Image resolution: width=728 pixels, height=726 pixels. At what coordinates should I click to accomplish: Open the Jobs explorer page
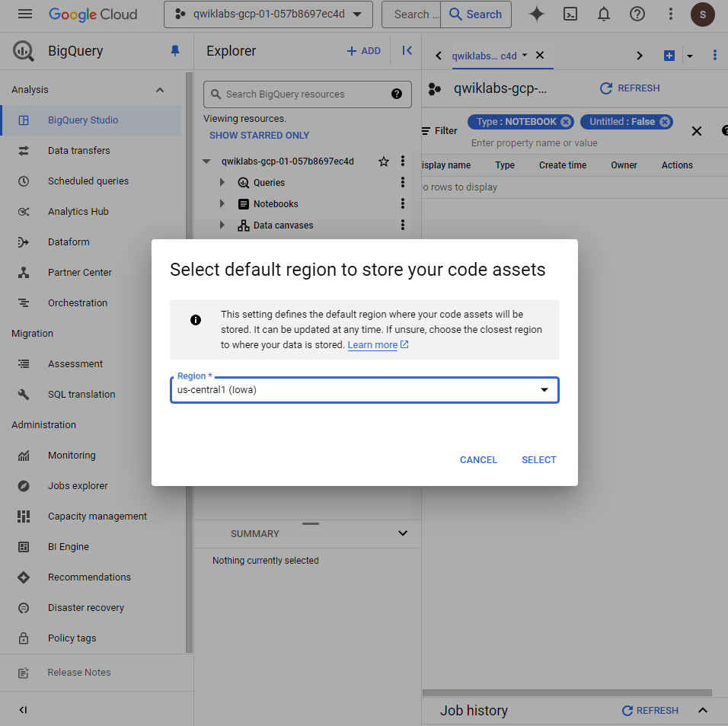point(77,486)
